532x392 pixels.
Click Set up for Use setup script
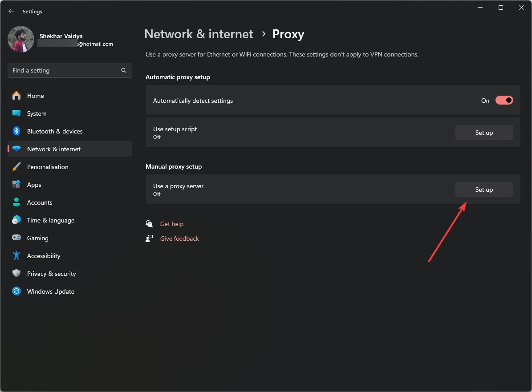click(x=484, y=133)
